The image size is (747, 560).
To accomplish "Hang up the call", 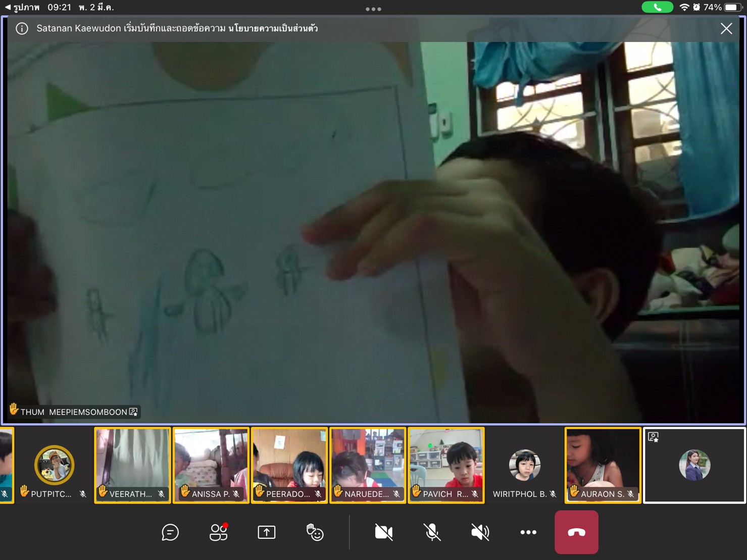I will [576, 532].
